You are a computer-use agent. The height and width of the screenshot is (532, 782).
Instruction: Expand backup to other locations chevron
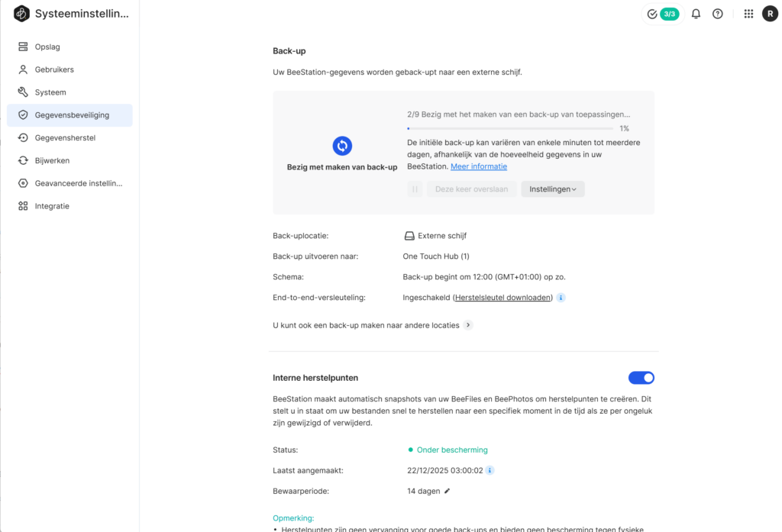tap(468, 325)
